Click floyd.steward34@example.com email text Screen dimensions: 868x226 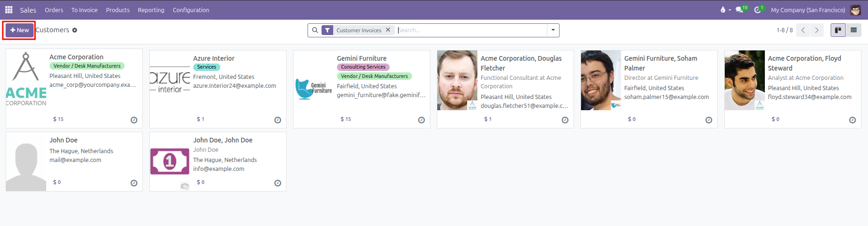[x=810, y=97]
